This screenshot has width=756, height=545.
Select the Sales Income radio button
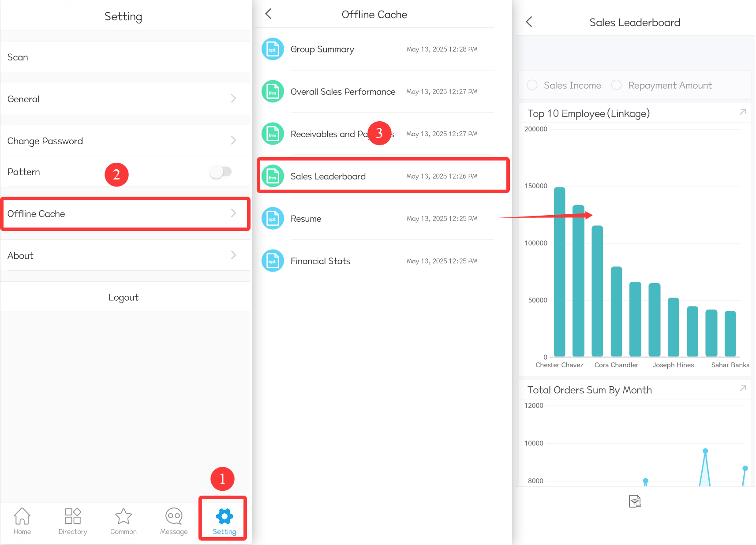[532, 85]
